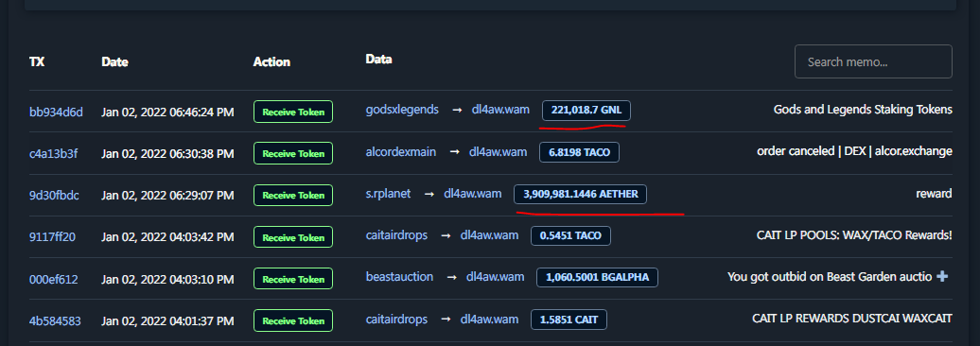The height and width of the screenshot is (346, 980).
Task: Click Receive Token button in the AETHER row
Action: pos(293,195)
